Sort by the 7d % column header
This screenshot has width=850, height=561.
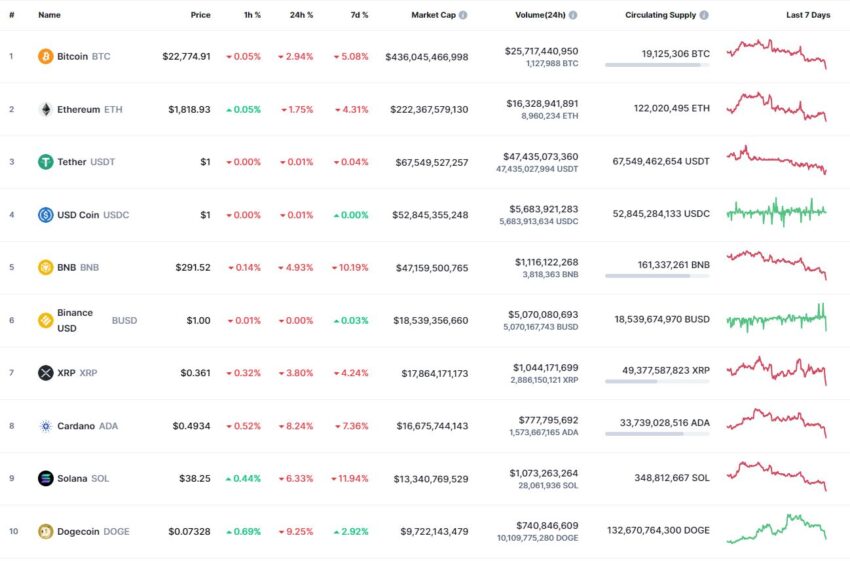coord(359,15)
